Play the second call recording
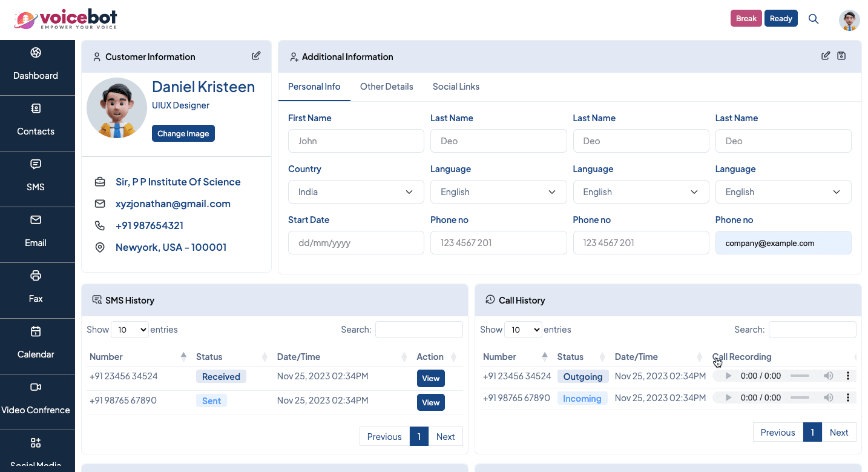This screenshot has height=472, width=868. click(x=728, y=397)
